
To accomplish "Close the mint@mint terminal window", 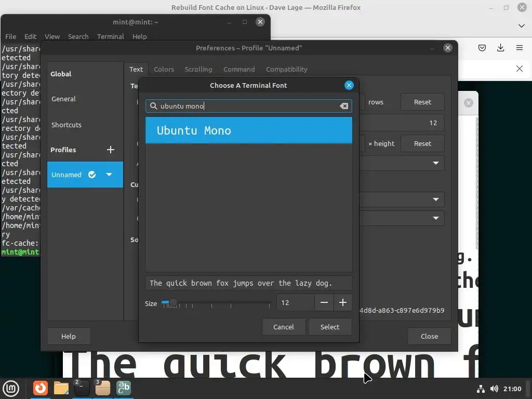I will coord(260,22).
